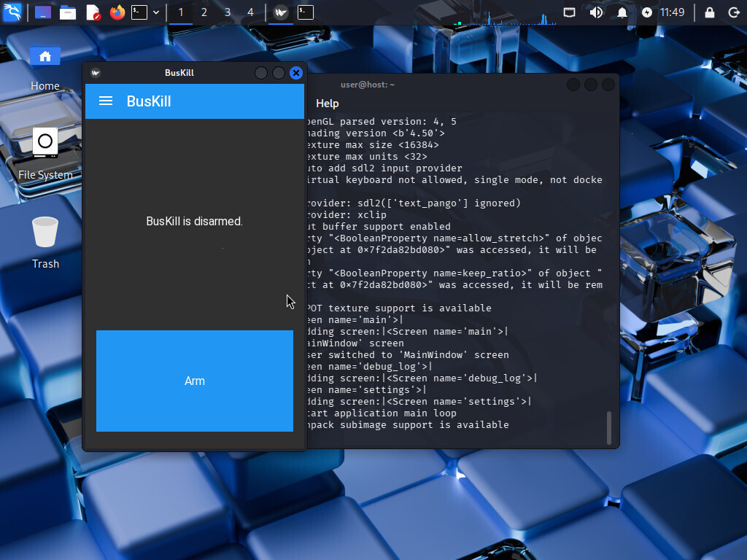Image resolution: width=747 pixels, height=560 pixels.
Task: Open the file manager panel launcher
Action: [x=68, y=12]
